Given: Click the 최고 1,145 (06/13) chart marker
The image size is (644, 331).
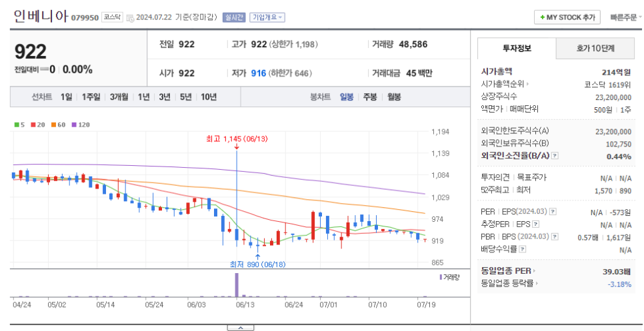Looking at the screenshot, I should coord(237,139).
